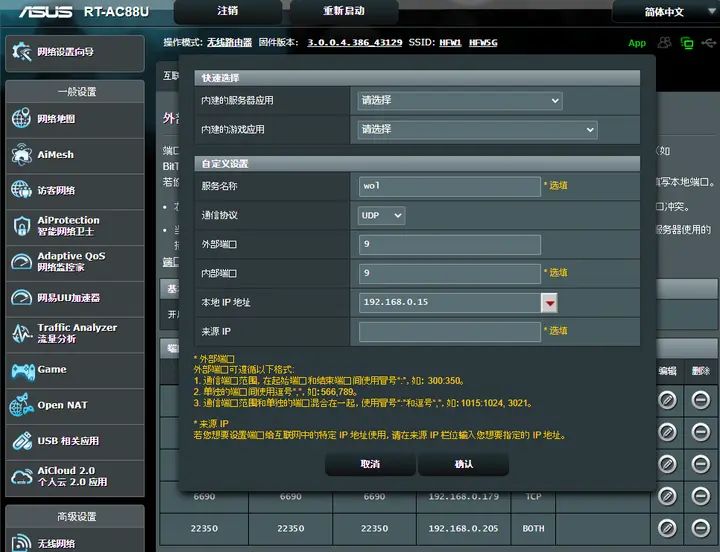Viewport: 720px width, 552px height.
Task: Click the green App link
Action: 637,43
